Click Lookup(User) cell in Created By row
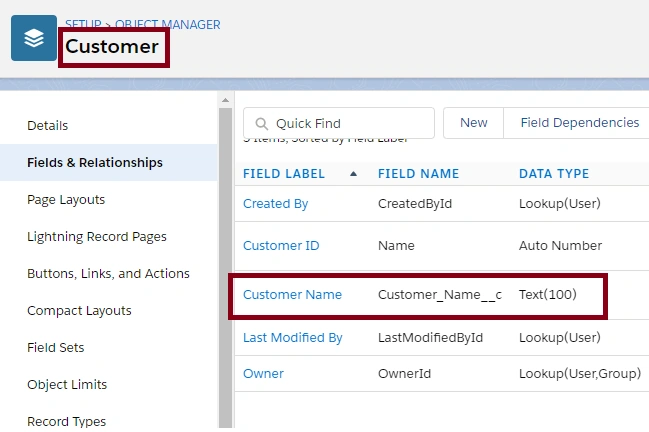 click(x=560, y=204)
